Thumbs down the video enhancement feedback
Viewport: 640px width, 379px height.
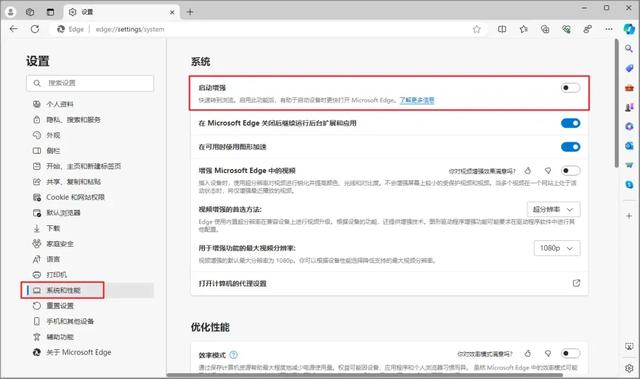[x=548, y=171]
